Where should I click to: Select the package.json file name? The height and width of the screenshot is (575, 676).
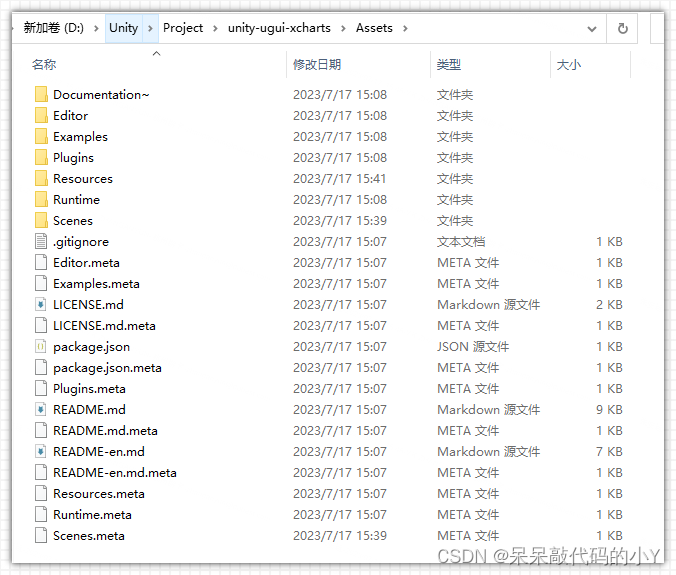click(91, 347)
